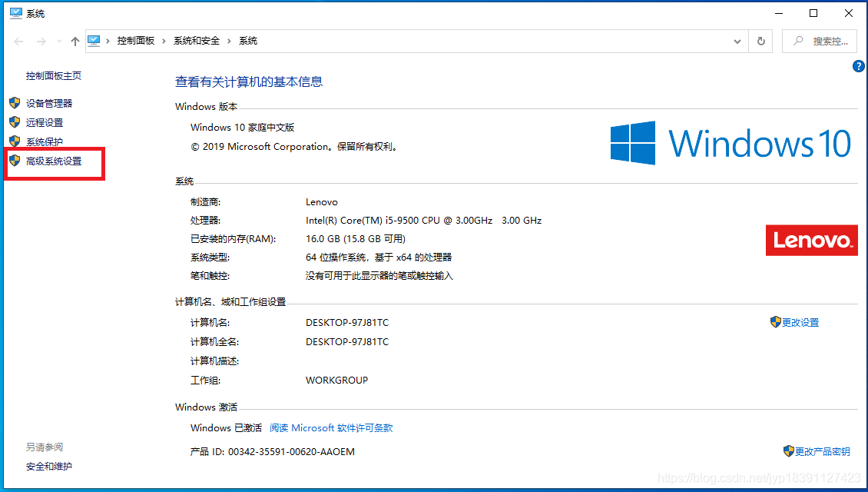This screenshot has height=492, width=868.
Task: Click the text Windows 已激活
Action: tap(226, 427)
